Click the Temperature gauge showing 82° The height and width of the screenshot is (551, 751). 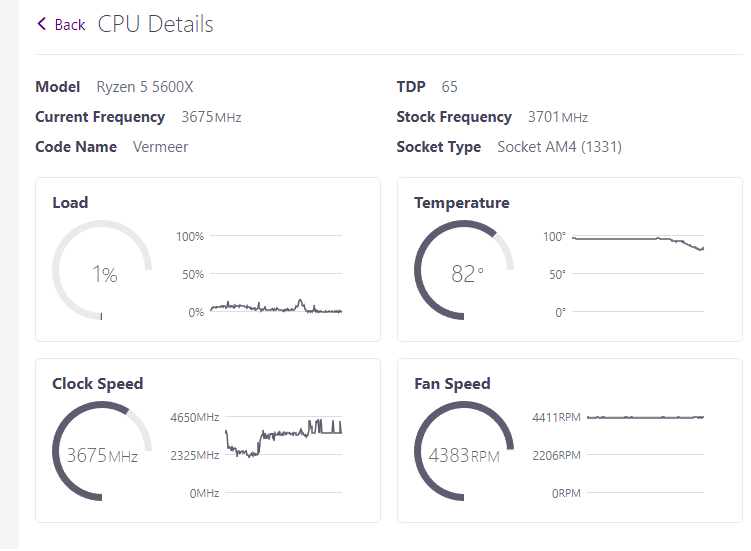[464, 273]
